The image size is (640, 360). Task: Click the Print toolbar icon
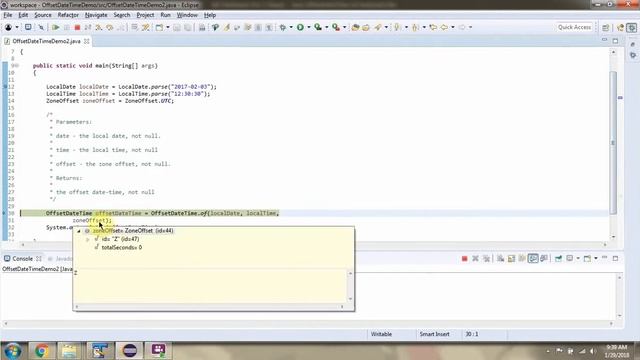(x=202, y=27)
